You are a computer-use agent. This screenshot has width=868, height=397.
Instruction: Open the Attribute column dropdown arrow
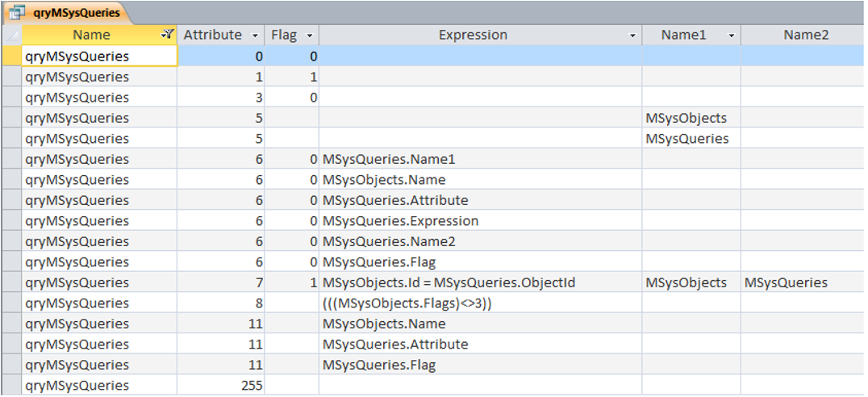pos(255,36)
